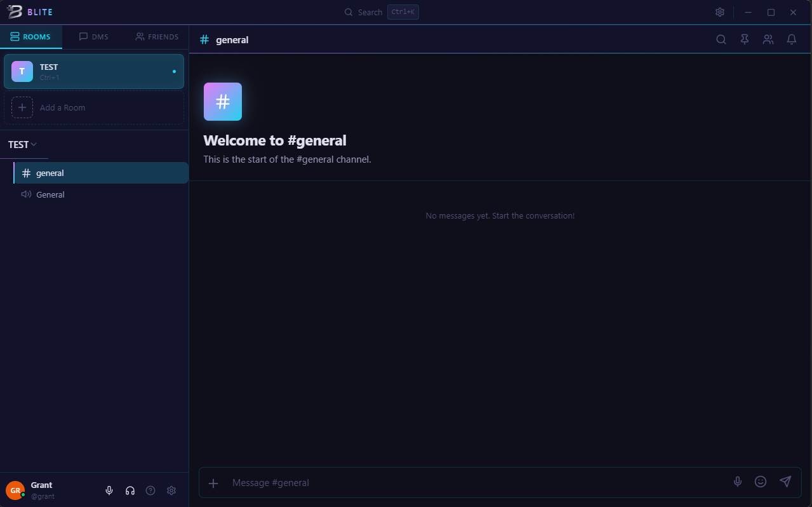Minimize the Blite window
Image resolution: width=812 pixels, height=507 pixels.
pyautogui.click(x=749, y=12)
